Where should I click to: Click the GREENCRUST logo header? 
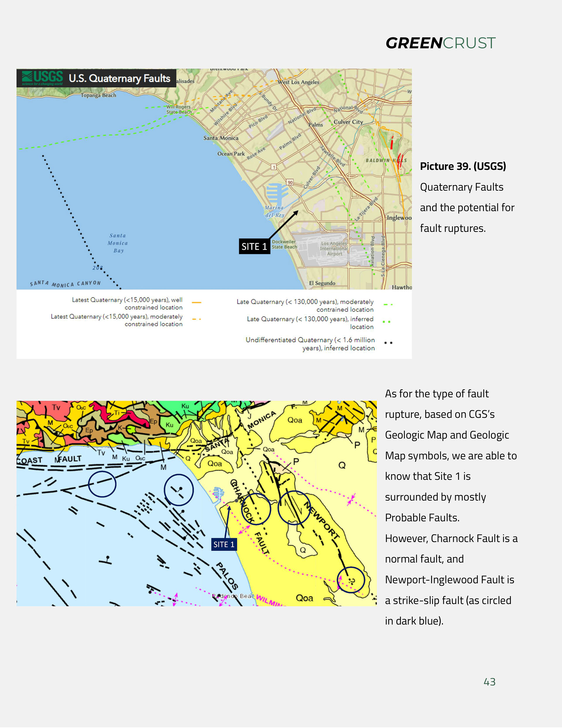click(441, 43)
